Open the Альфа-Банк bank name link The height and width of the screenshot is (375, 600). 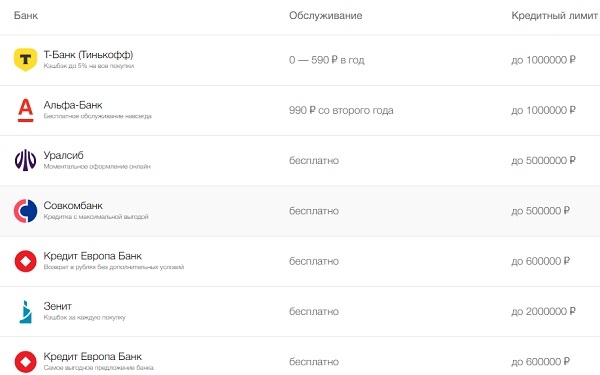(73, 105)
